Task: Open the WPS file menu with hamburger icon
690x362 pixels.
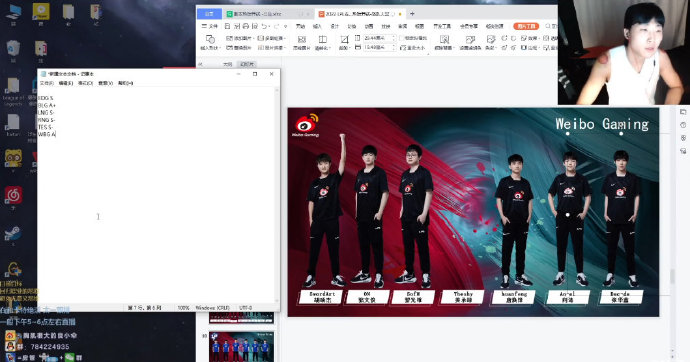Action: click(210, 26)
